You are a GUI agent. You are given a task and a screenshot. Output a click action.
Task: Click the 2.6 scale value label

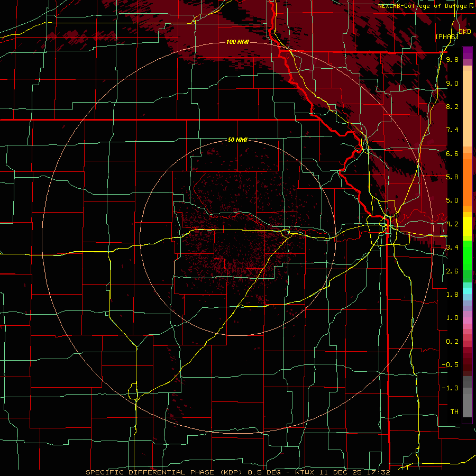452,271
